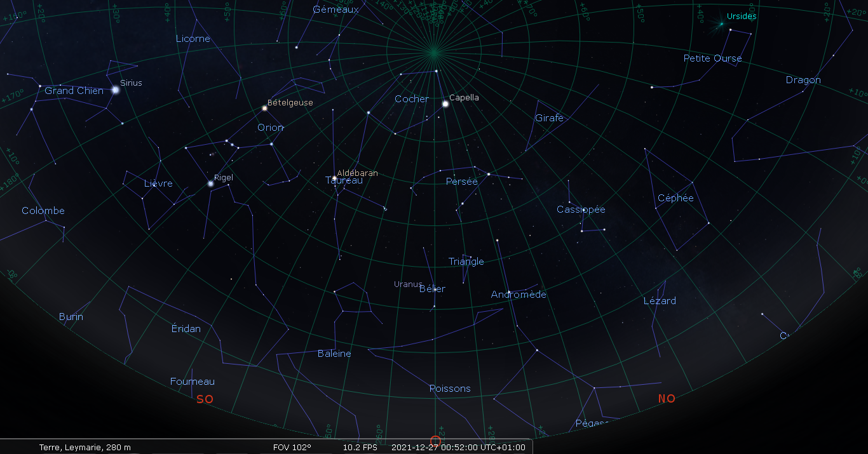868x454 pixels.
Task: Click the Céphée constellation label
Action: coord(675,198)
